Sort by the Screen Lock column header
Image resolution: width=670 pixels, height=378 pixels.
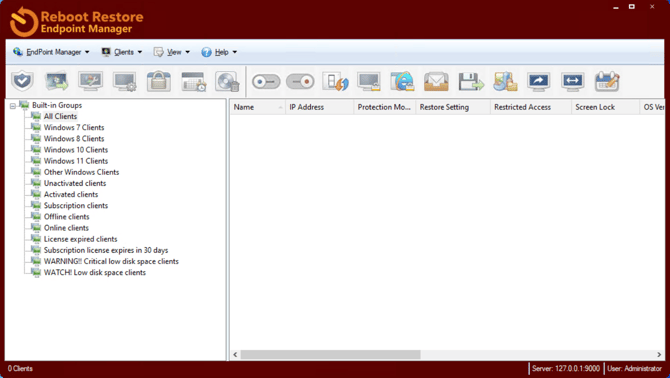605,107
